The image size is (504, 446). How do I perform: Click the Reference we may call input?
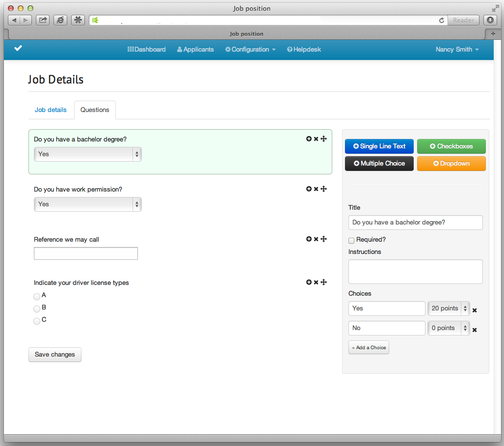86,253
